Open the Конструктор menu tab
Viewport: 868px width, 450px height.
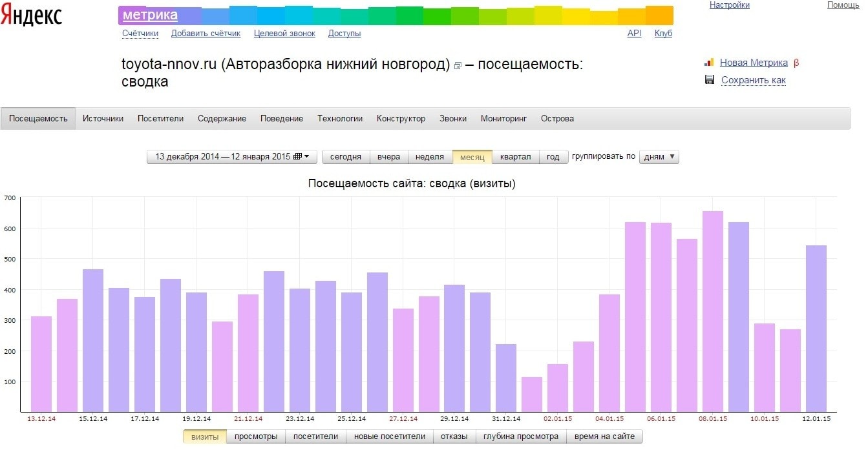point(401,119)
